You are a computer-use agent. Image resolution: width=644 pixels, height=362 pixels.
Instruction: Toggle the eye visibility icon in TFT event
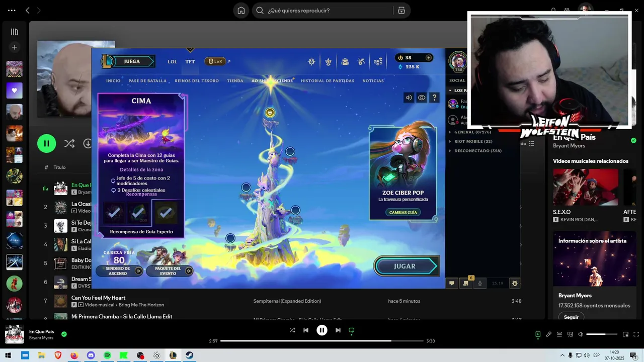click(422, 98)
